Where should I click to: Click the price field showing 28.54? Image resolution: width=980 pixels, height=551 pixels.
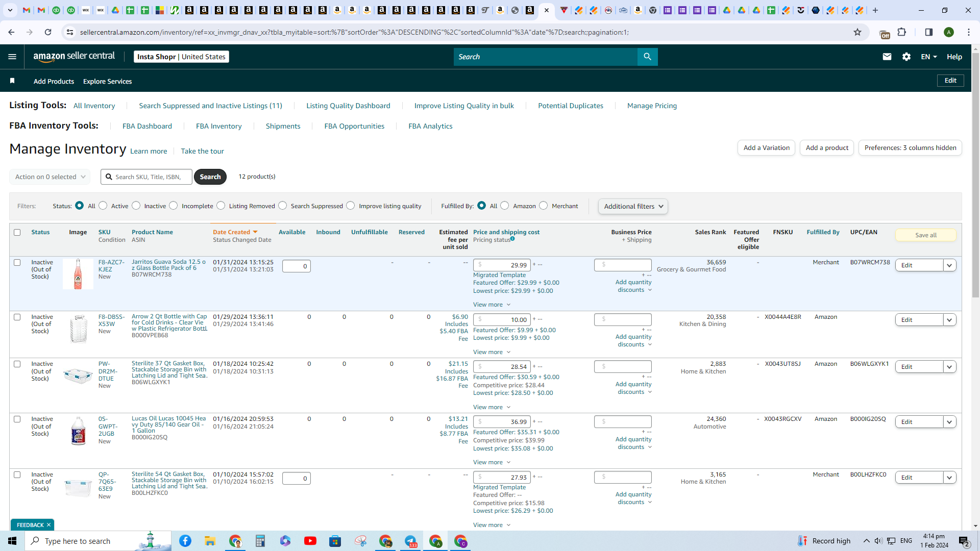pos(502,367)
